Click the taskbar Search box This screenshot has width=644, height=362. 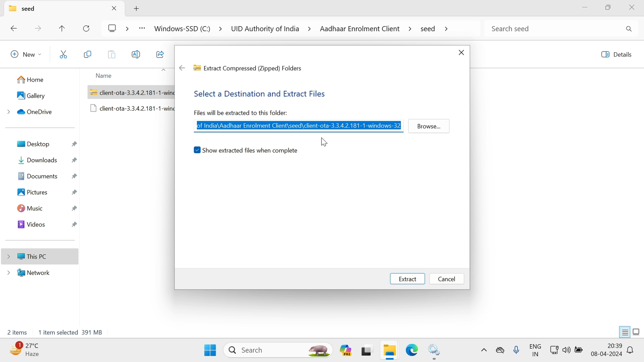point(278,350)
